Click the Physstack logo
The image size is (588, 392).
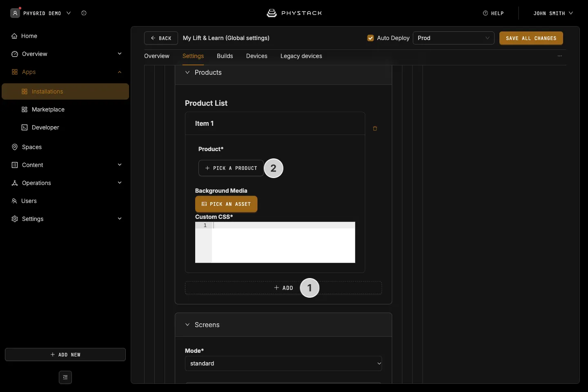pyautogui.click(x=294, y=13)
